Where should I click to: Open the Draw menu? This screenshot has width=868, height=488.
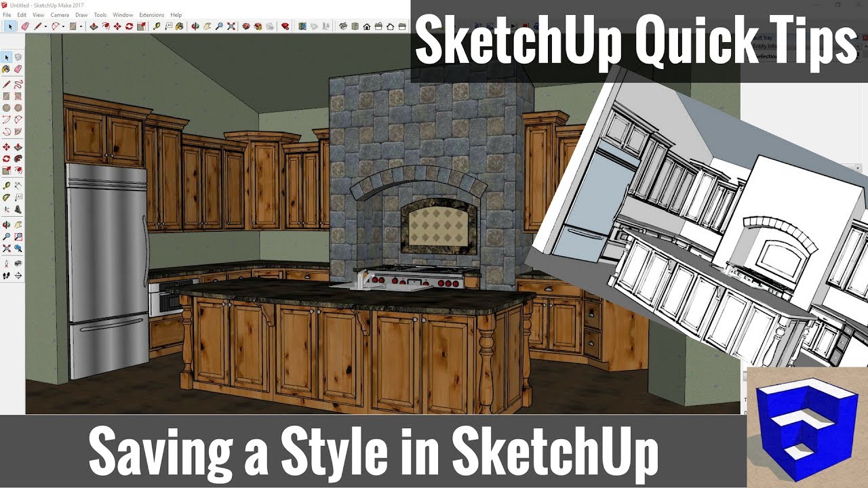81,15
